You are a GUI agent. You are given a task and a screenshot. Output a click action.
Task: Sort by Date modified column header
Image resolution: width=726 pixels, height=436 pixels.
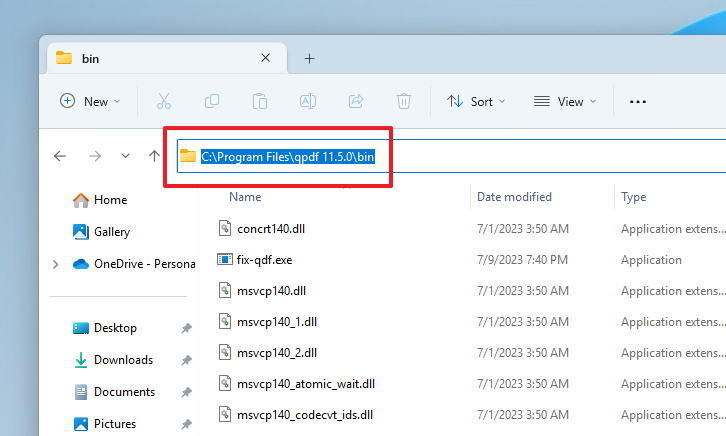(514, 197)
